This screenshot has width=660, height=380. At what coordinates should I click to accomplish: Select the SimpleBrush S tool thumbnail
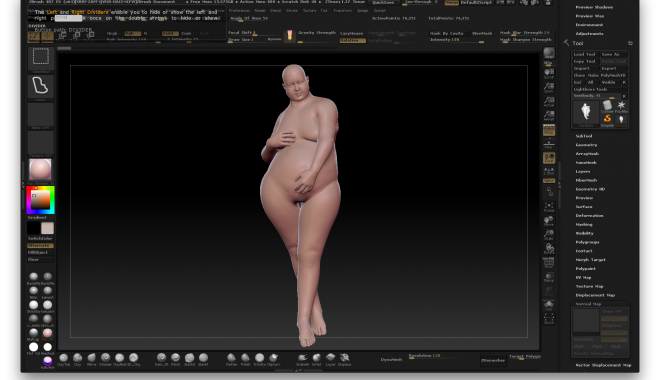(x=607, y=120)
